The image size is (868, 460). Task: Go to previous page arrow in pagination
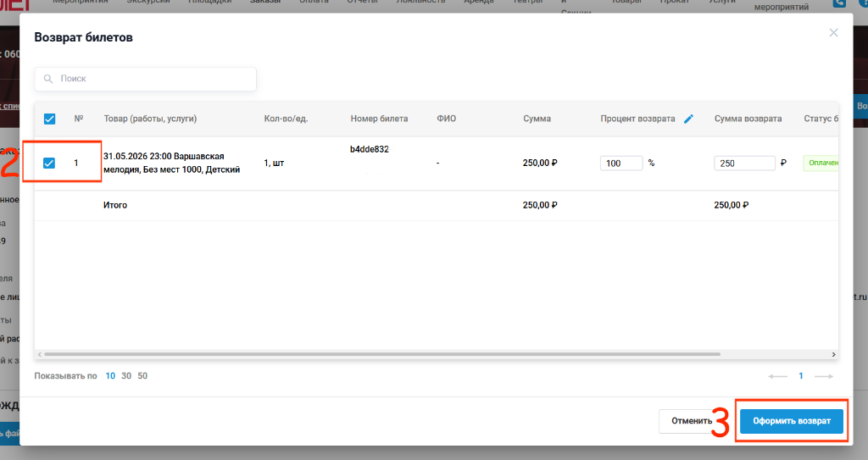[778, 376]
